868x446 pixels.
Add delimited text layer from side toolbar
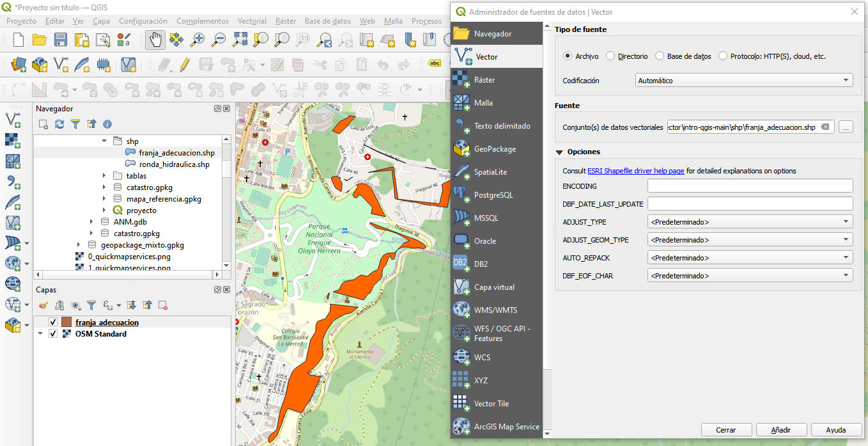pos(13,181)
